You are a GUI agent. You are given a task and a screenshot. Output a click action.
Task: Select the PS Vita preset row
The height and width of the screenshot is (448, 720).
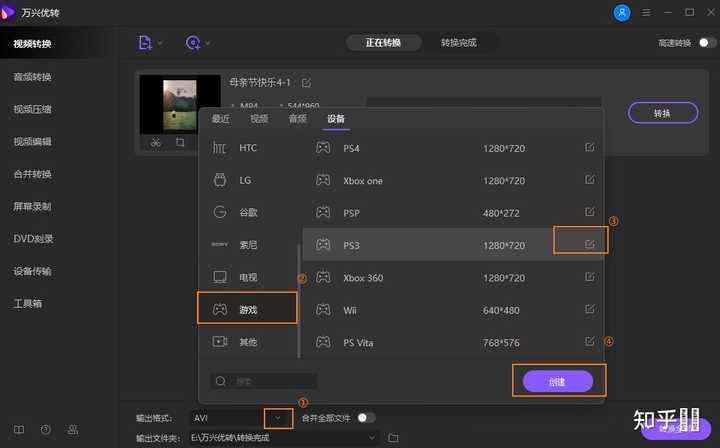click(453, 342)
